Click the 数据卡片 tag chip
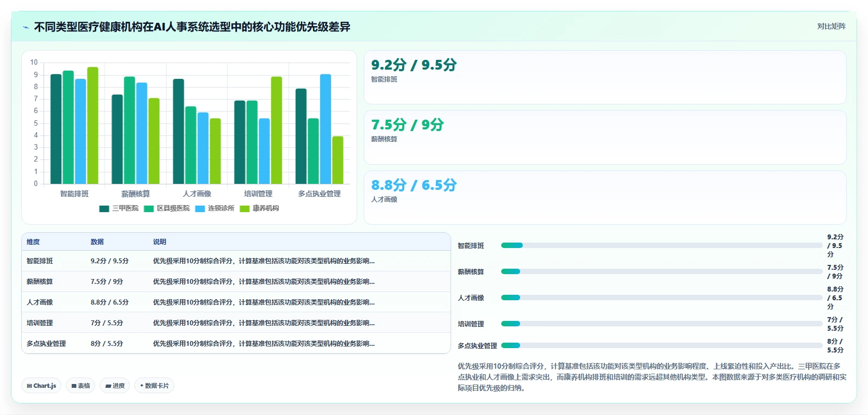The height and width of the screenshot is (415, 868). 154,386
